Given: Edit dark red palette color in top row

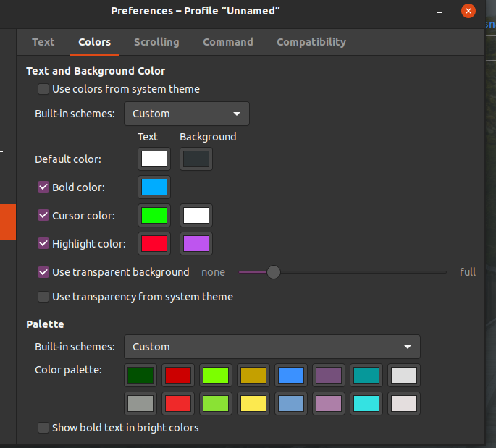Looking at the screenshot, I should 178,376.
